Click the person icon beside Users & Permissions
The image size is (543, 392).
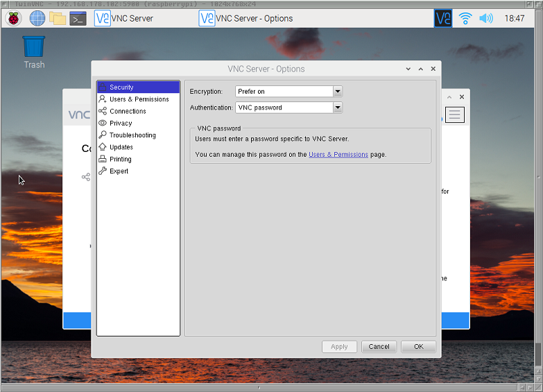[103, 99]
